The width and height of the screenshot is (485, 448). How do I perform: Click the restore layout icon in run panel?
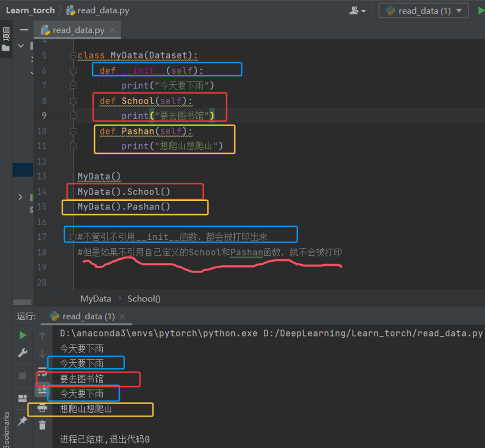point(23,398)
